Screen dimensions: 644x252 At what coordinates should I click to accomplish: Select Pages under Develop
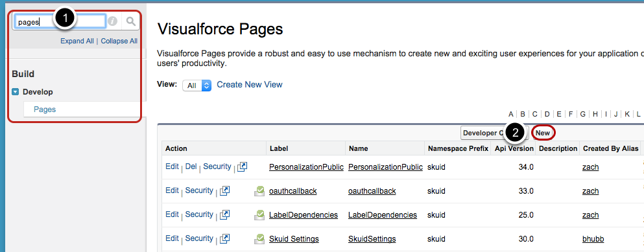tap(45, 109)
